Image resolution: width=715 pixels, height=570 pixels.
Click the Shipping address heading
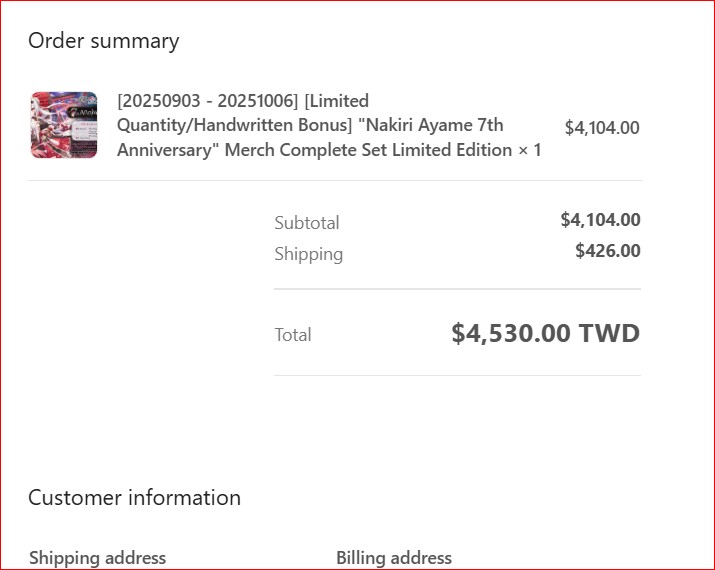[98, 558]
